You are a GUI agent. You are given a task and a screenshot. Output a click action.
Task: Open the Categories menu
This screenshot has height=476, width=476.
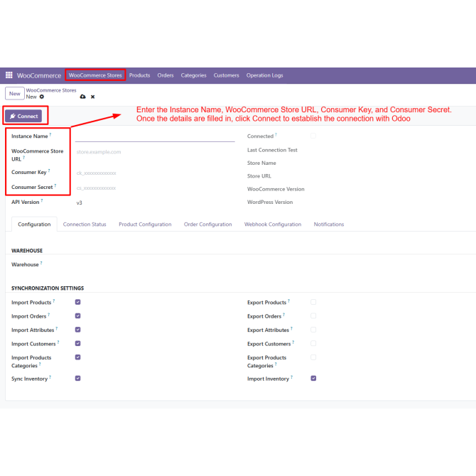click(194, 75)
